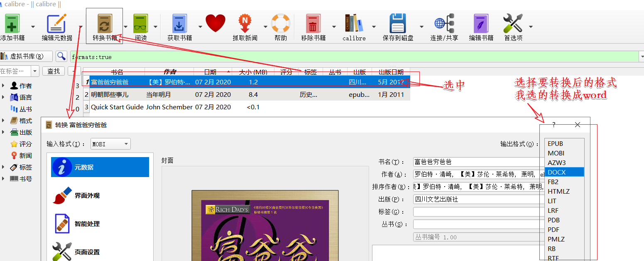Open Connect/share (连接/共享) icon
This screenshot has width=644, height=261.
444,24
